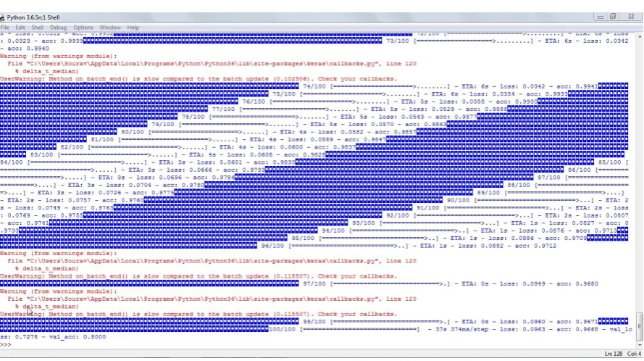Image resolution: width=644 pixels, height=361 pixels.
Task: Click the Python icon in title bar
Action: coord(2,17)
